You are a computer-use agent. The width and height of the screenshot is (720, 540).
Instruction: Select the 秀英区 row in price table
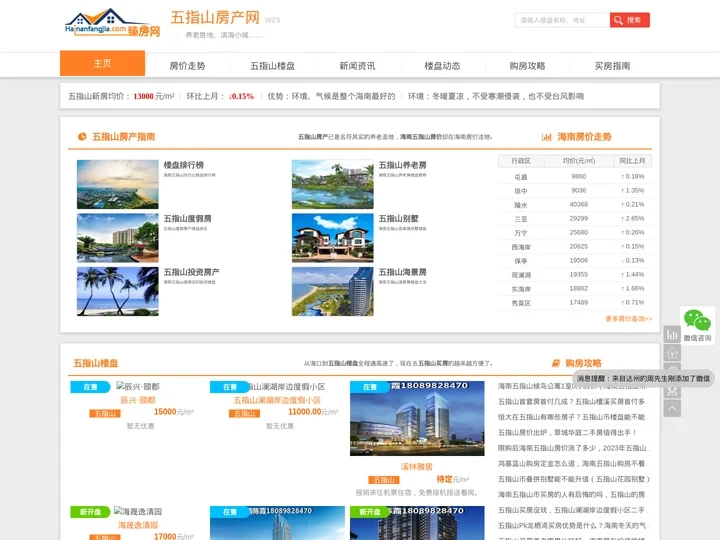click(x=574, y=303)
